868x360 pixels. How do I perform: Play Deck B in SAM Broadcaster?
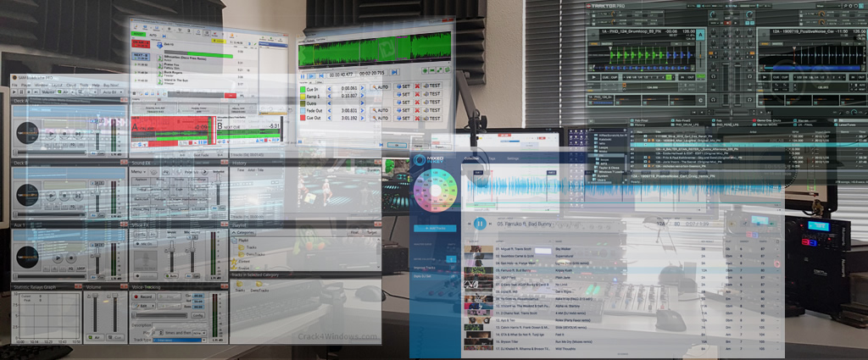pyautogui.click(x=52, y=196)
